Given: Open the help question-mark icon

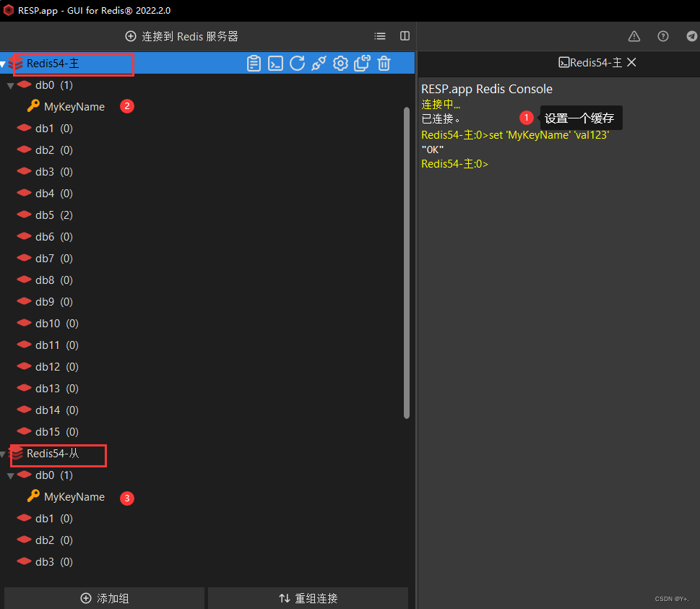Looking at the screenshot, I should point(663,36).
